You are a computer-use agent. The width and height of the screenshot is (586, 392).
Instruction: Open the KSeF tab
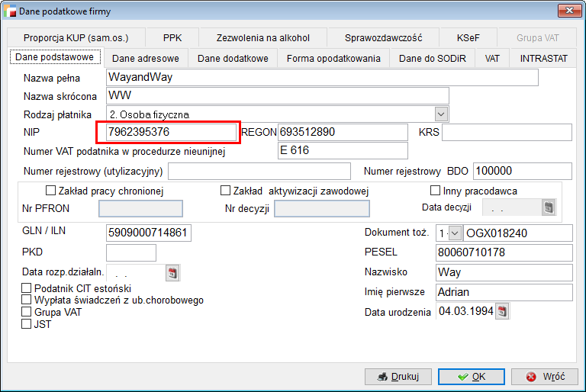click(468, 37)
